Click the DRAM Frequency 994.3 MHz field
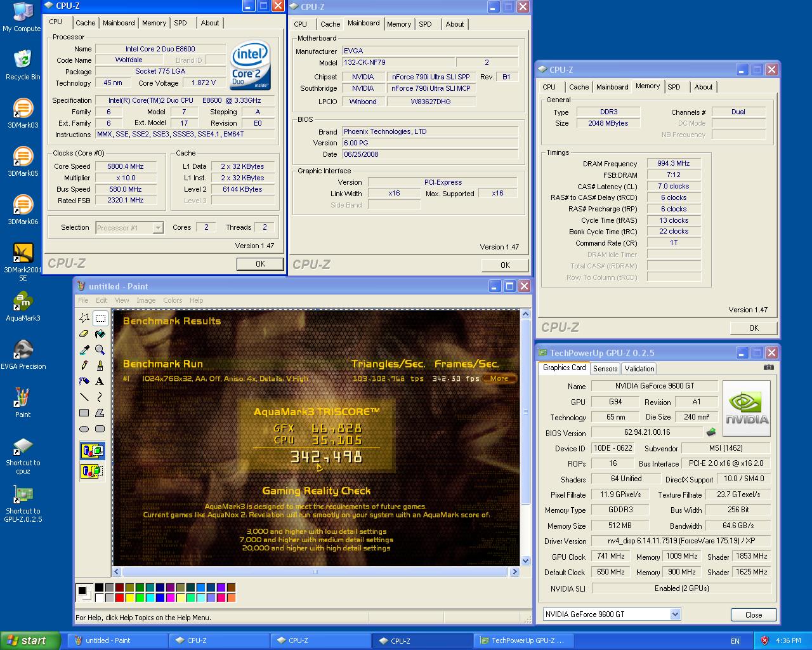Image resolution: width=812 pixels, height=650 pixels. pyautogui.click(x=674, y=163)
